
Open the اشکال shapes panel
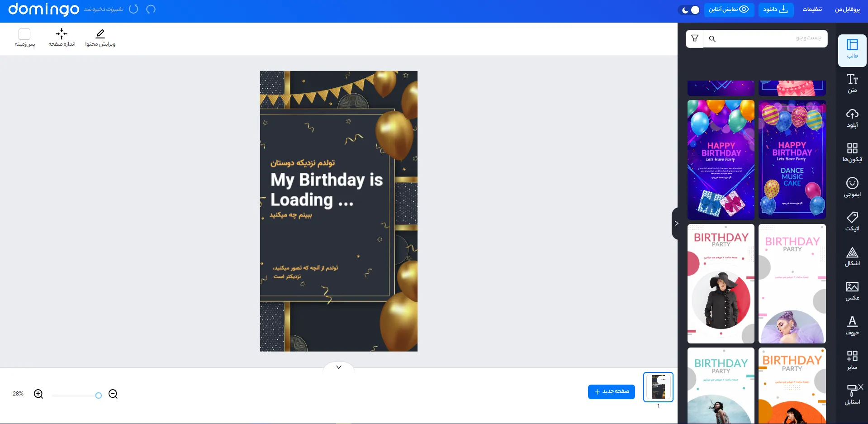852,257
